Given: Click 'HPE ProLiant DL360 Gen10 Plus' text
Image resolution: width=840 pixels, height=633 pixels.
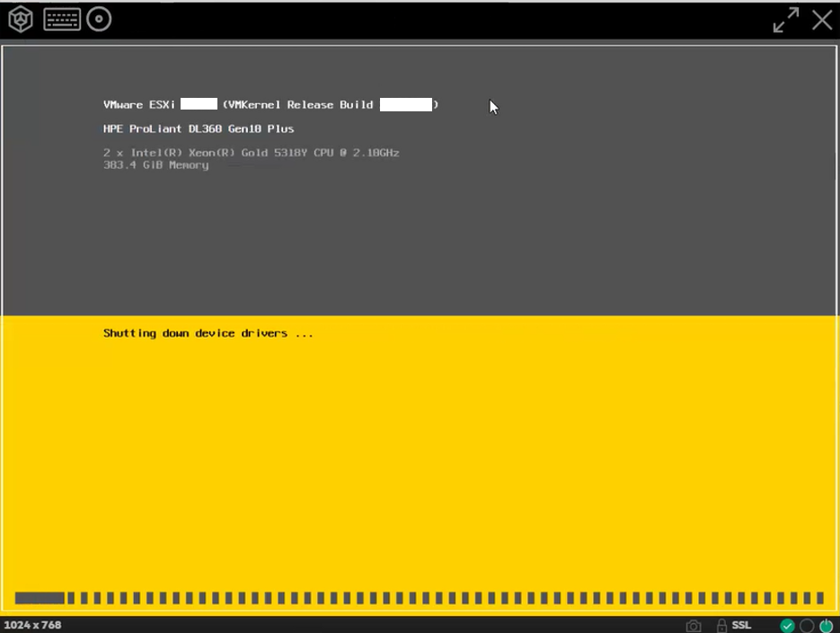Looking at the screenshot, I should (x=199, y=128).
